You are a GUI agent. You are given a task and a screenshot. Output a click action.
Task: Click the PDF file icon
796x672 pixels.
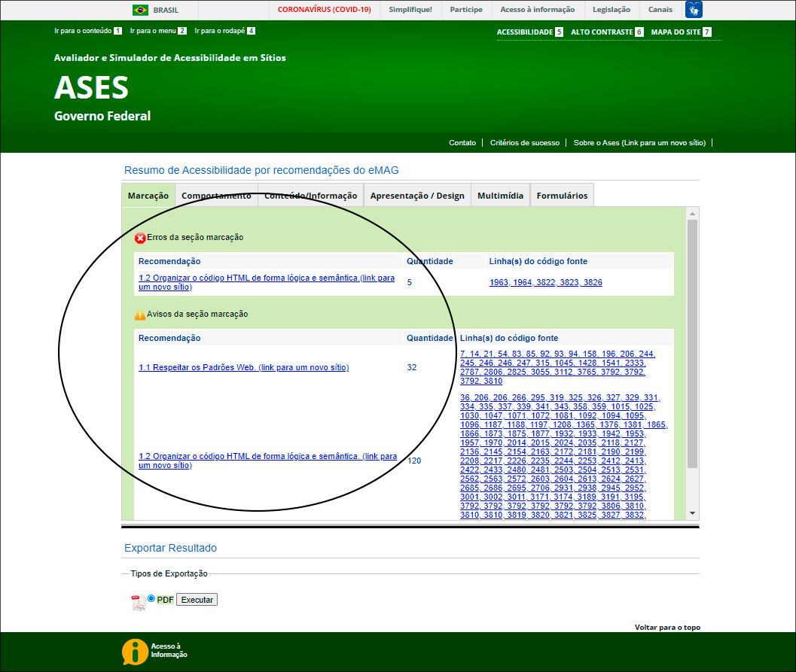[x=139, y=602]
